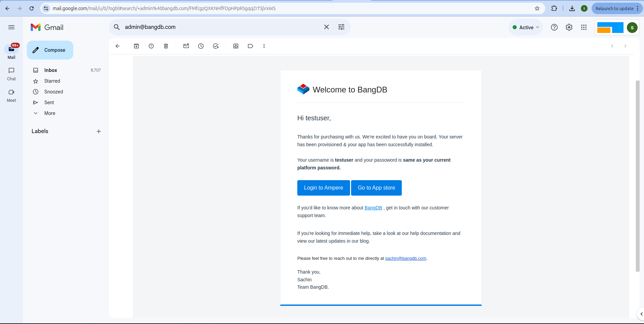Snooze this email with clock icon
The image size is (644, 324).
[201, 46]
